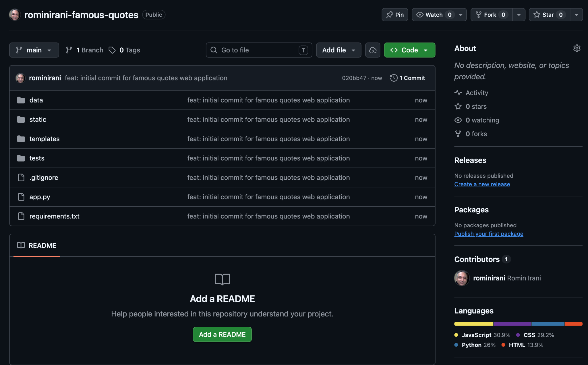Click Create a new release
The image size is (588, 365).
pos(482,184)
